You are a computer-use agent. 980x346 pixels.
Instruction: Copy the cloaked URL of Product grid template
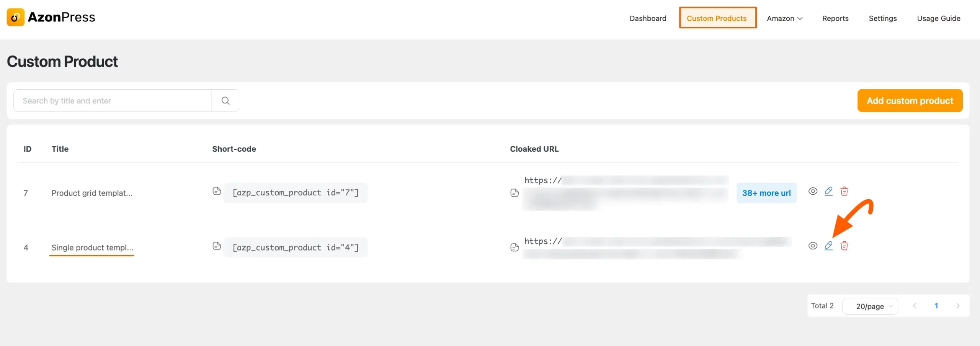(x=514, y=193)
